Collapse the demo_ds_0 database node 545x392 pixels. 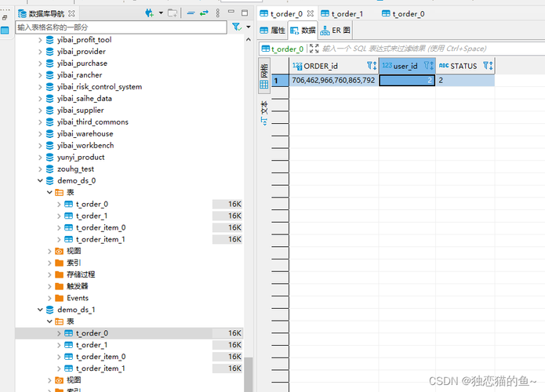coord(40,180)
